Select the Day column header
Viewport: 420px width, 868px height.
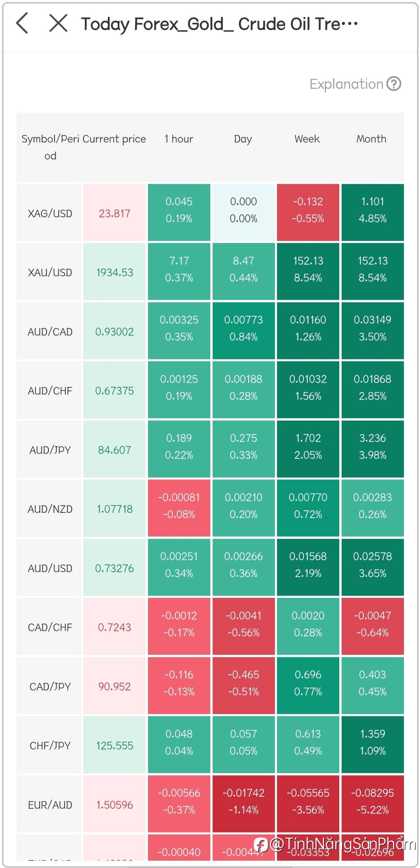tap(243, 139)
